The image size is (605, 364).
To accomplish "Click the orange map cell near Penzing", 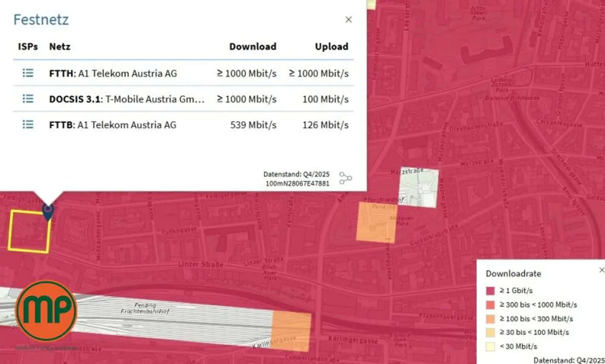I will [377, 222].
